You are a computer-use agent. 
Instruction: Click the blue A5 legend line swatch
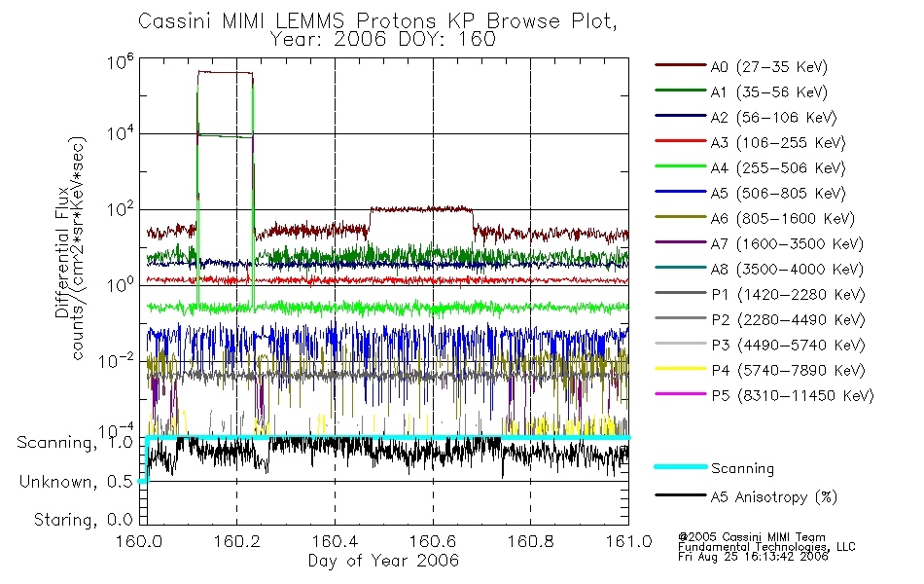[x=681, y=192]
